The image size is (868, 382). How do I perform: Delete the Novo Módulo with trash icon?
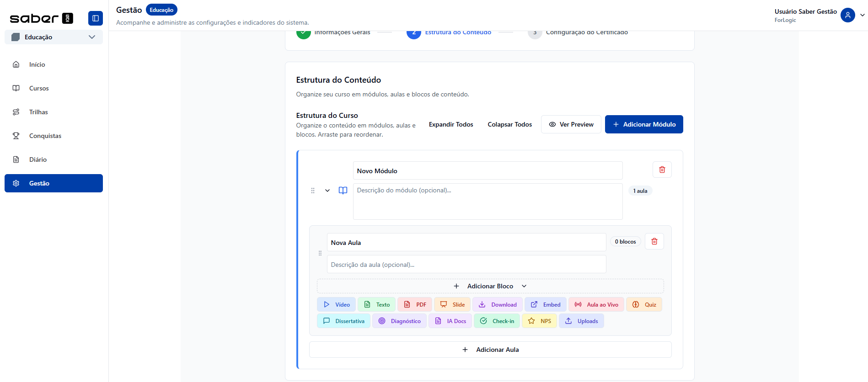tap(662, 170)
